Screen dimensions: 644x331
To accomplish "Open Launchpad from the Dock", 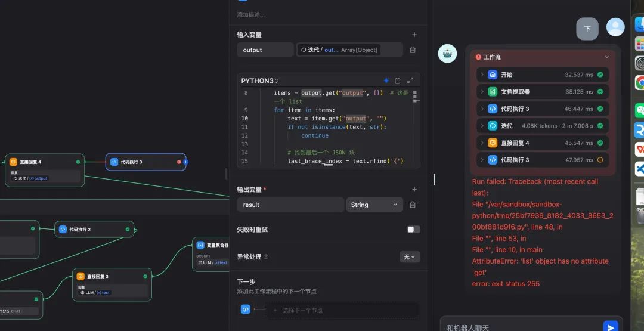I will (639, 44).
